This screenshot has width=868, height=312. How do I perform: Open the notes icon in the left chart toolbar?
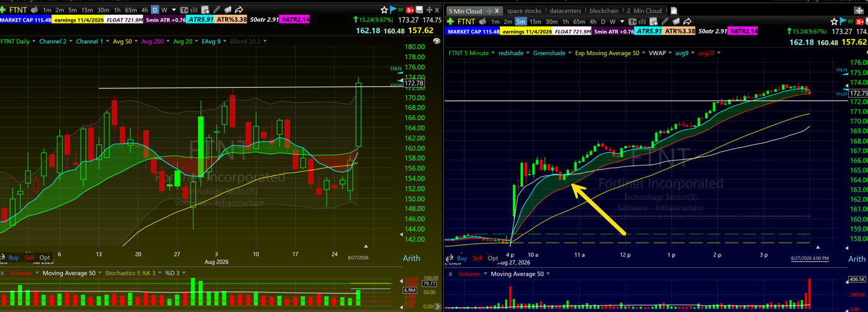point(228,10)
